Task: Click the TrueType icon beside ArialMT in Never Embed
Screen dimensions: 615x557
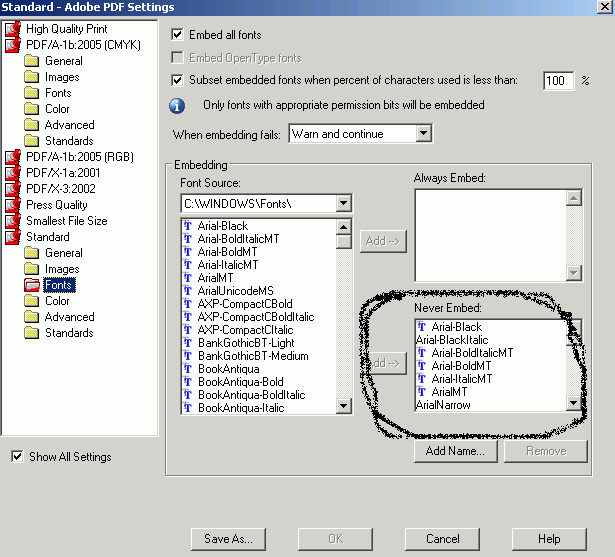Action: pyautogui.click(x=422, y=392)
